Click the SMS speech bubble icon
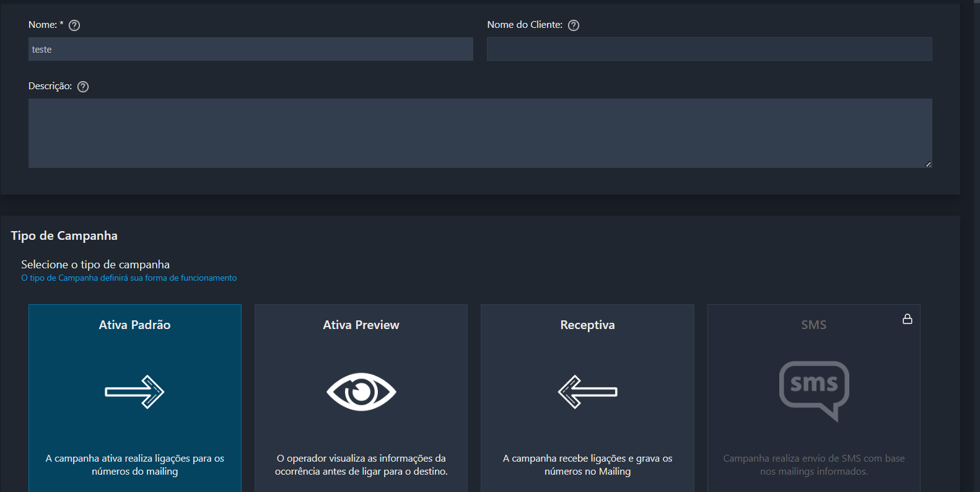The width and height of the screenshot is (980, 492). pyautogui.click(x=813, y=390)
